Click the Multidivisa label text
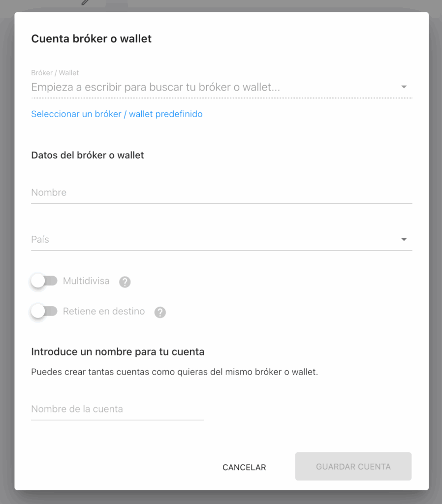 click(x=86, y=281)
